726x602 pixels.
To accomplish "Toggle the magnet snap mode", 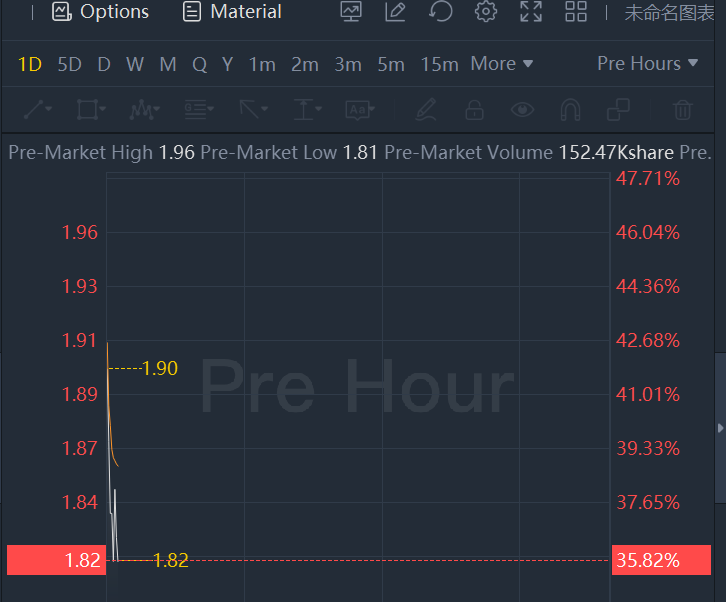I will coord(570,109).
